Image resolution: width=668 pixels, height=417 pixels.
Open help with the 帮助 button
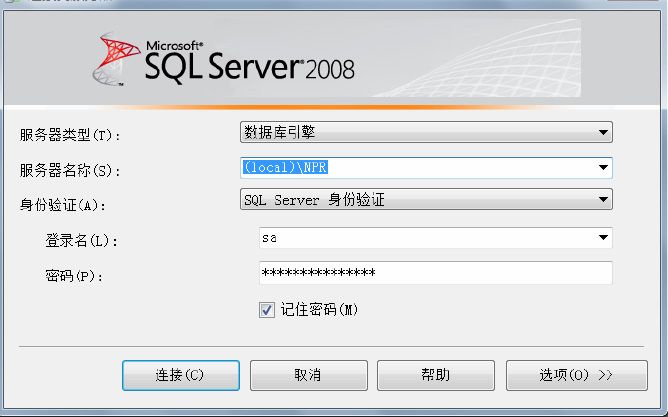[436, 375]
